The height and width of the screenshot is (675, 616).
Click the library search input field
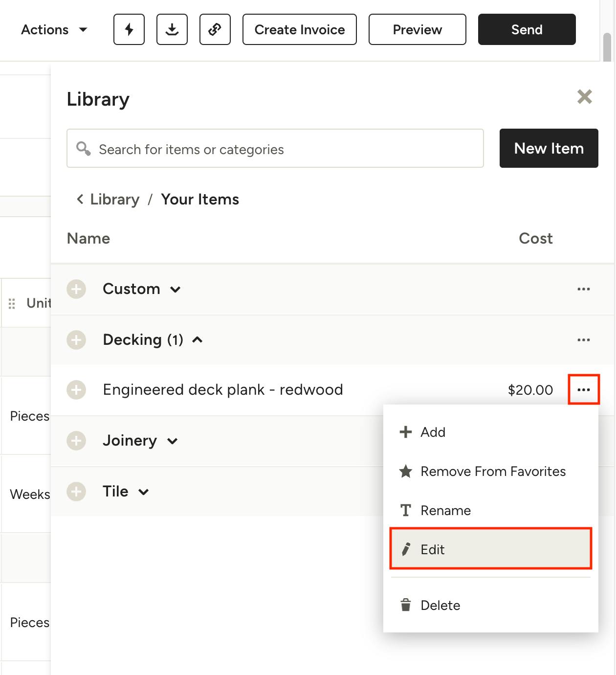click(284, 149)
